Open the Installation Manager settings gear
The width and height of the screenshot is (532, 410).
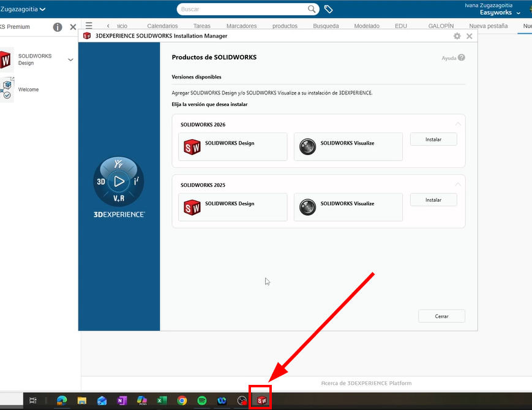pos(457,36)
